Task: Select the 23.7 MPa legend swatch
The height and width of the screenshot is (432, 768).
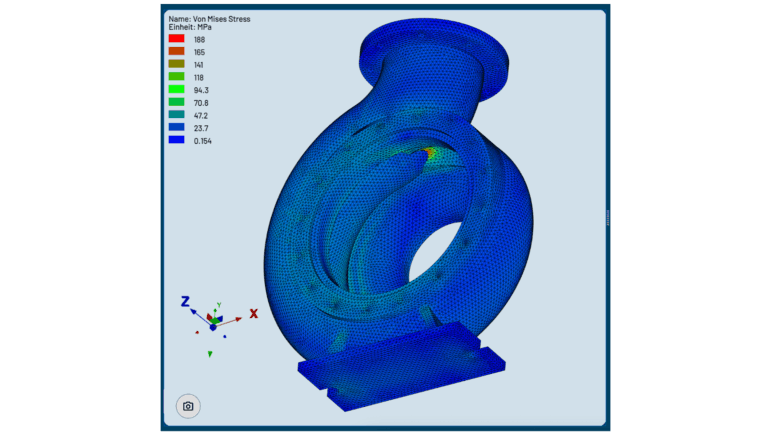Action: [x=176, y=128]
